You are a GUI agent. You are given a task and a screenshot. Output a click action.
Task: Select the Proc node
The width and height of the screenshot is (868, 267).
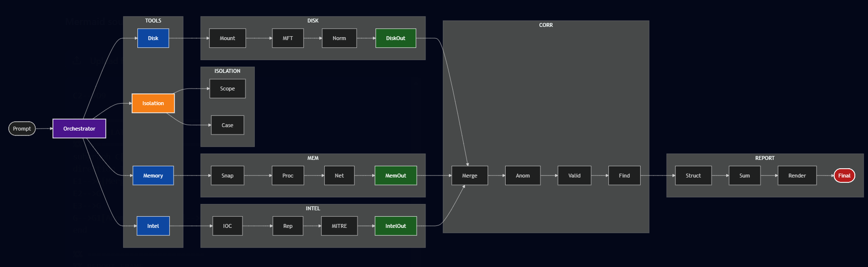click(x=288, y=176)
